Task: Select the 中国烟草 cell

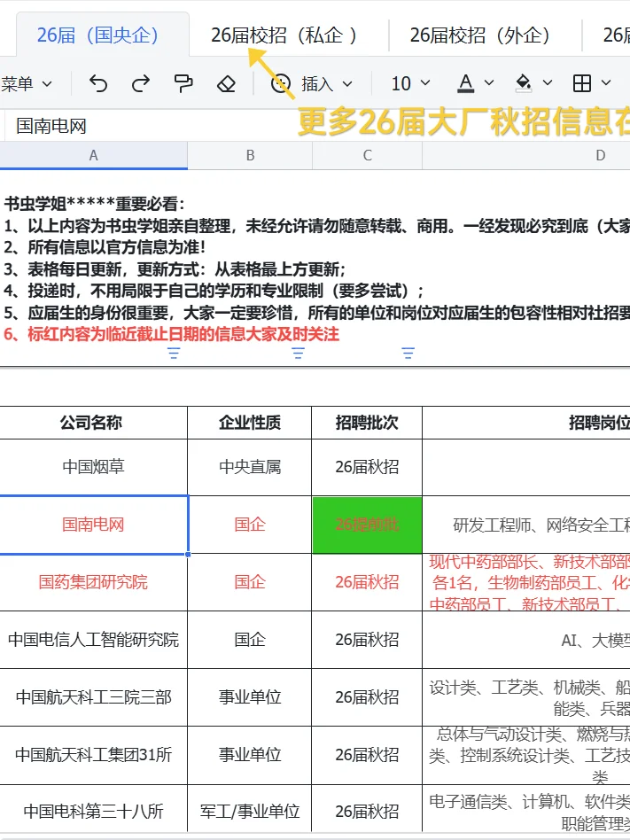Action: 94,467
